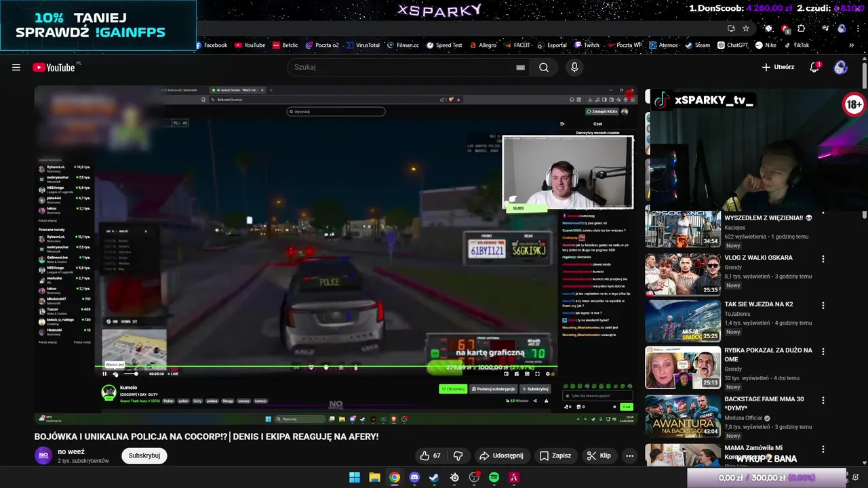Open the Poczta WP bookmark
Viewport: 868px width, 488px height.
click(x=625, y=45)
